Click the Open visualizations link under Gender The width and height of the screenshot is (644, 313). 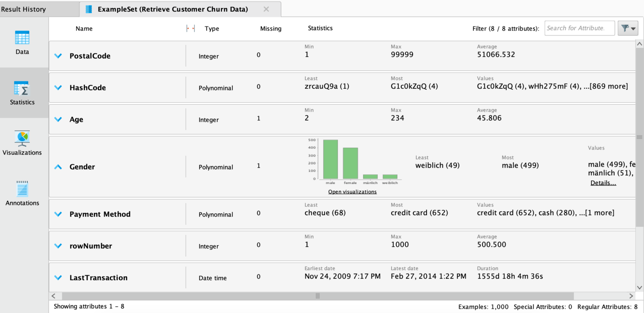352,191
